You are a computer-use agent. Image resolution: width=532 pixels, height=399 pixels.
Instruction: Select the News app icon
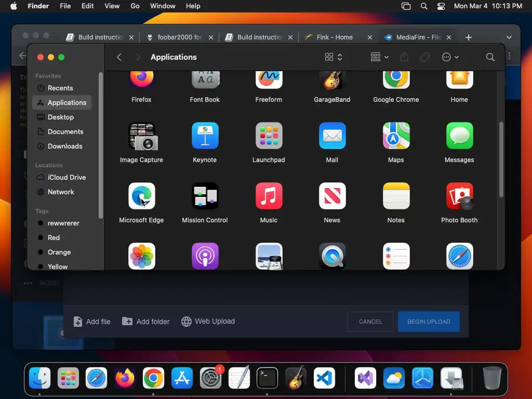(332, 196)
